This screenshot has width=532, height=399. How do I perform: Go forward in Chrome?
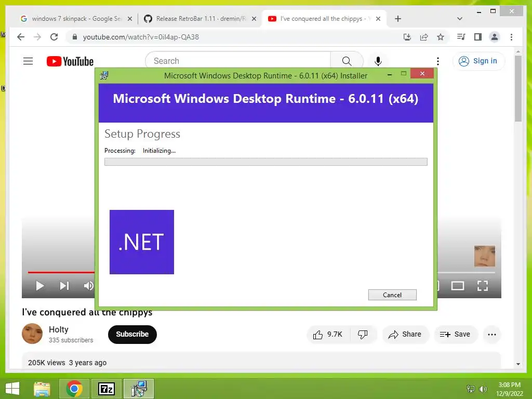pos(37,37)
